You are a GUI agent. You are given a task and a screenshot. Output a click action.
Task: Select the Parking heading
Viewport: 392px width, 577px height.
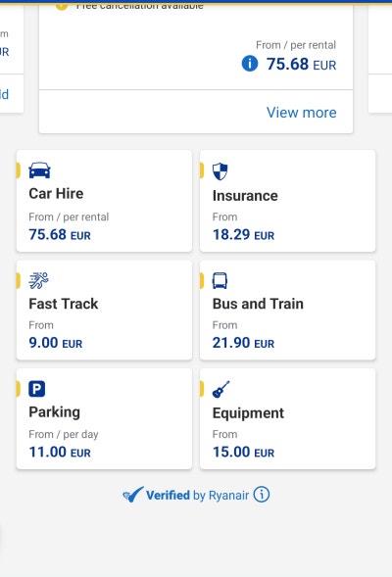coord(55,412)
